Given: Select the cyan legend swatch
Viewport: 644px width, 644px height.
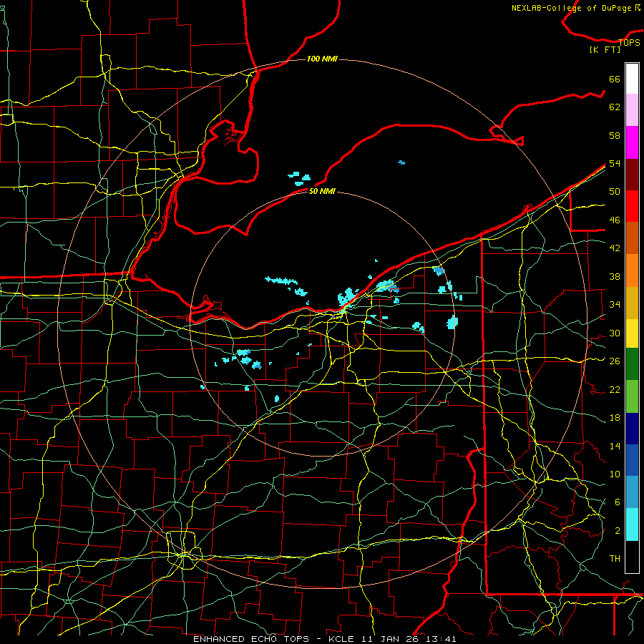Looking at the screenshot, I should coord(632,525).
